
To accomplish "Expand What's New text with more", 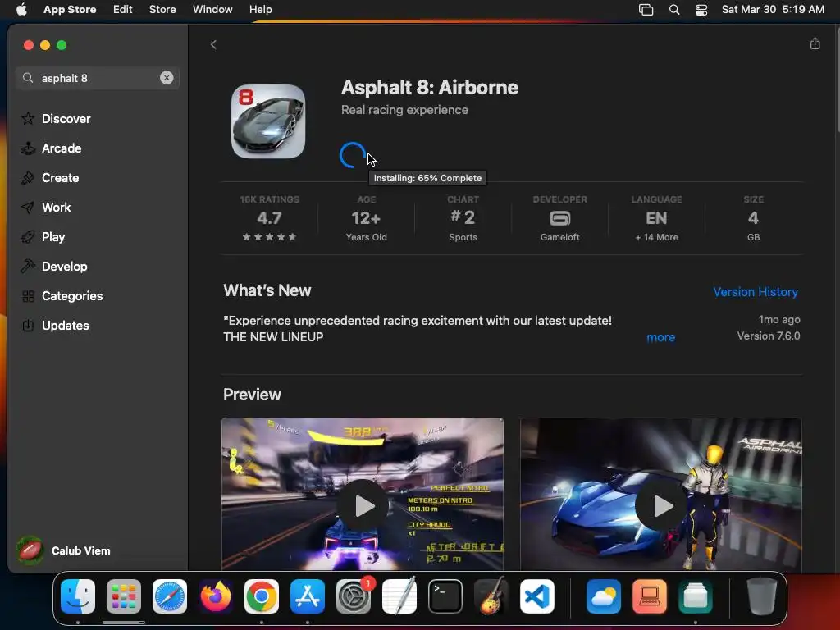I will click(x=660, y=337).
